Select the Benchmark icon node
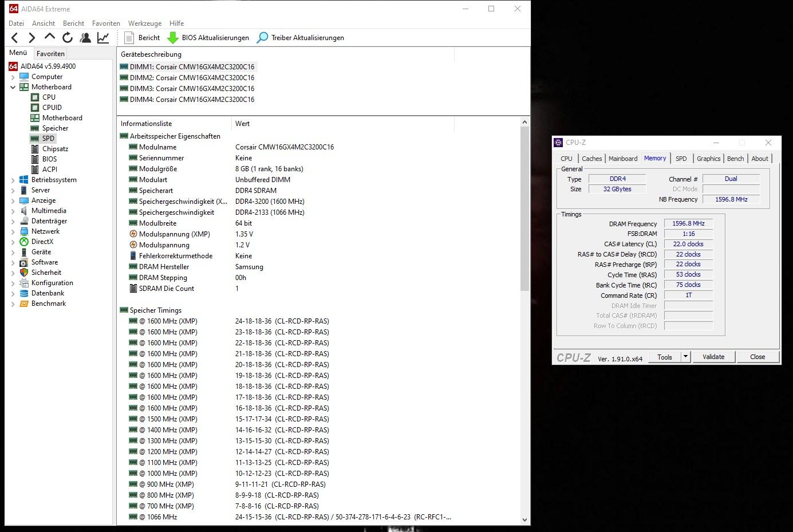The height and width of the screenshot is (532, 793). (24, 304)
